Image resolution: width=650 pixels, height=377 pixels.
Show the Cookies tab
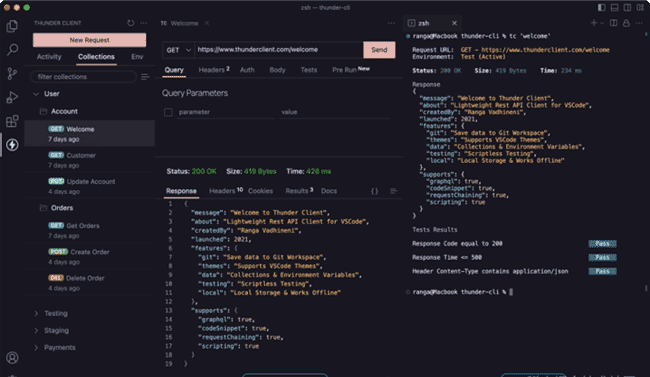pos(260,191)
